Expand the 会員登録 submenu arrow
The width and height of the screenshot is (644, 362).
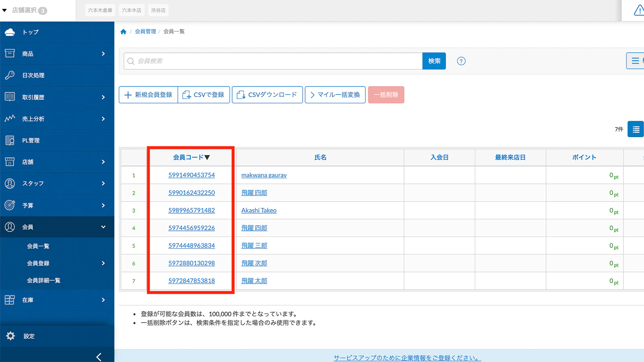coord(103,263)
